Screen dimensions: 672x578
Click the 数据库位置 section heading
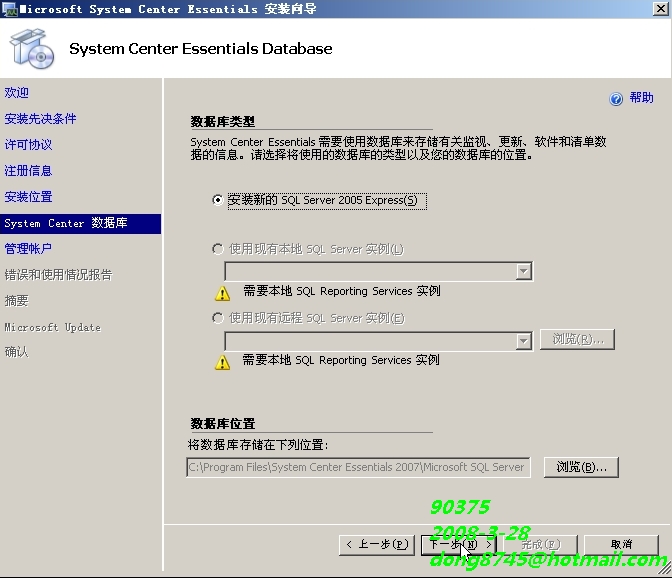(223, 424)
